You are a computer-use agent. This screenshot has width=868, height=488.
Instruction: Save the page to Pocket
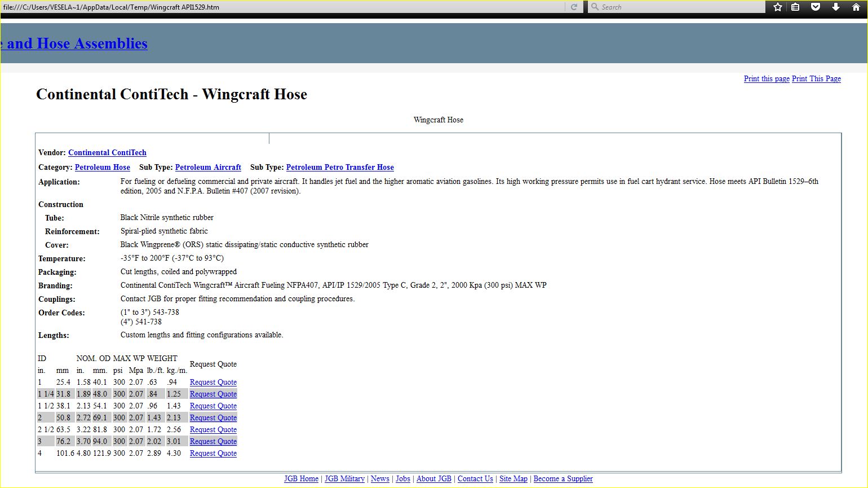(x=816, y=7)
